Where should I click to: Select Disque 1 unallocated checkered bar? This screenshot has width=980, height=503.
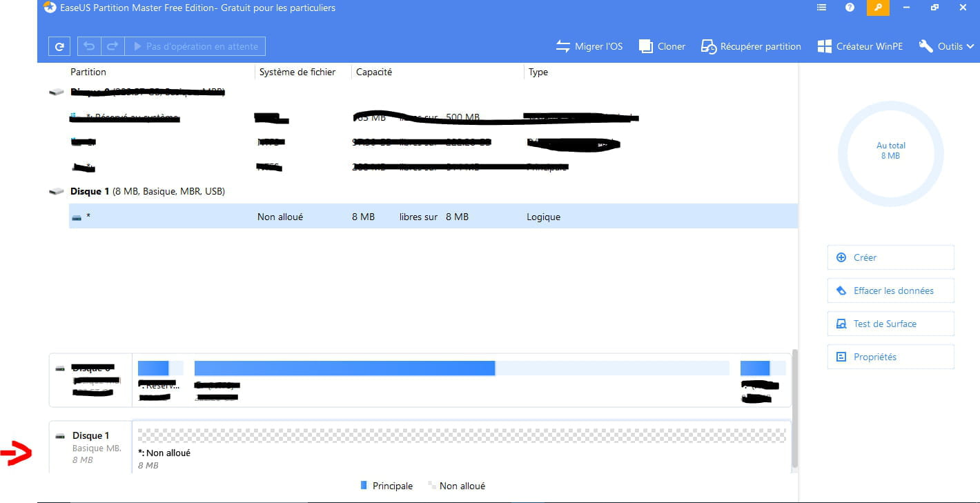click(462, 435)
